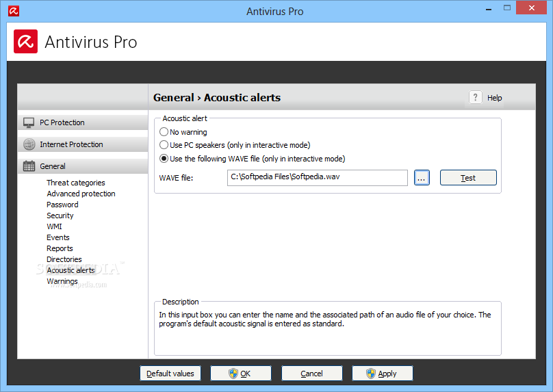Open Directories settings
This screenshot has height=392, width=553.
click(x=64, y=259)
